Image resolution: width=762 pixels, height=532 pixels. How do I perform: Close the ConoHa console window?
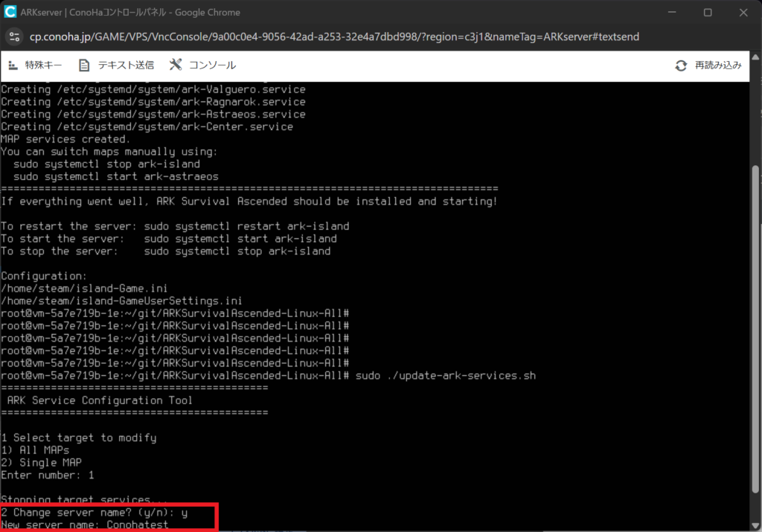[x=742, y=12]
